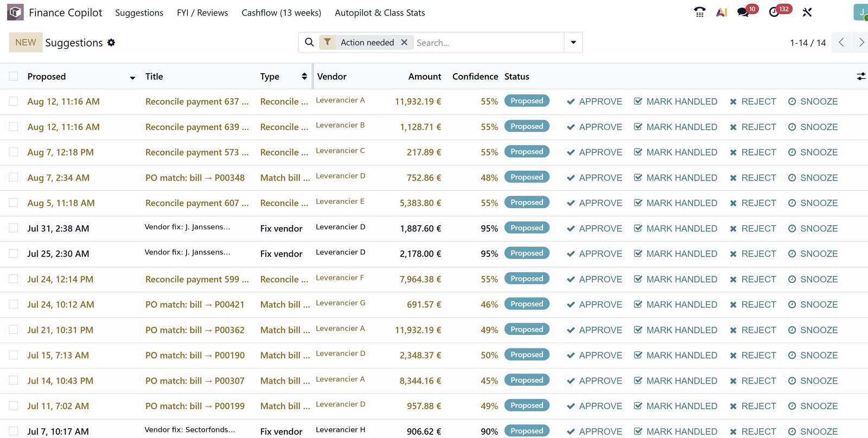Mark handled the Reconcile payment 599 row
868x438 pixels.
675,279
